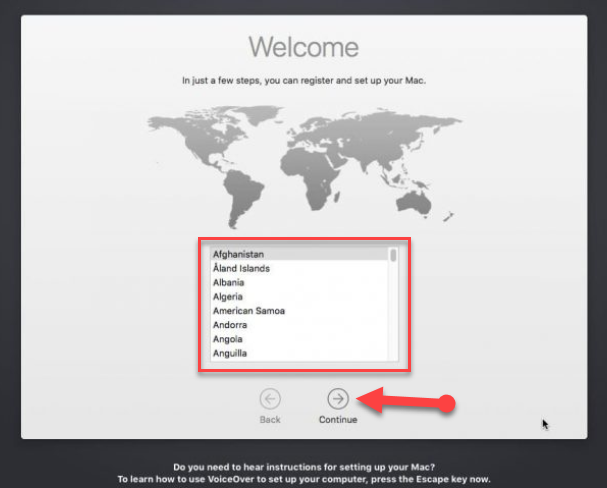This screenshot has width=607, height=488.
Task: Click Australia on the world map
Action: [x=414, y=198]
